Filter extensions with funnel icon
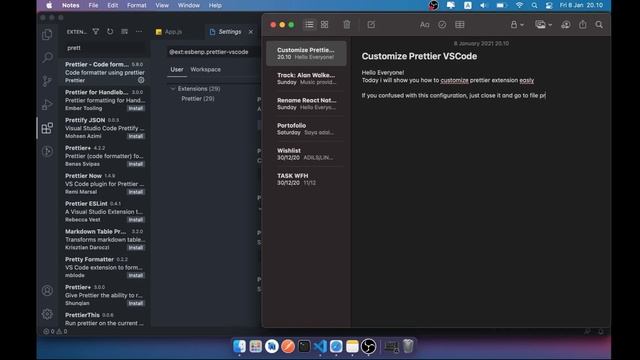640x360 pixels. [96, 31]
